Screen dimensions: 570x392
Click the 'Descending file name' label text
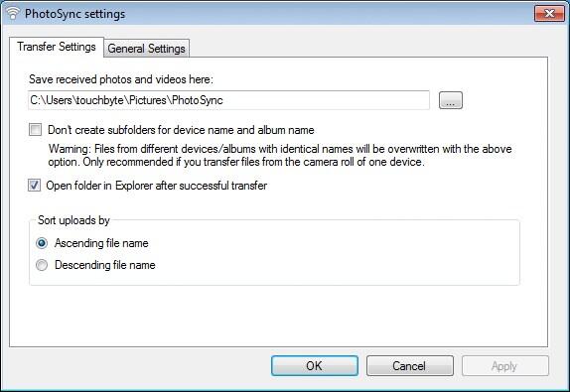[105, 265]
